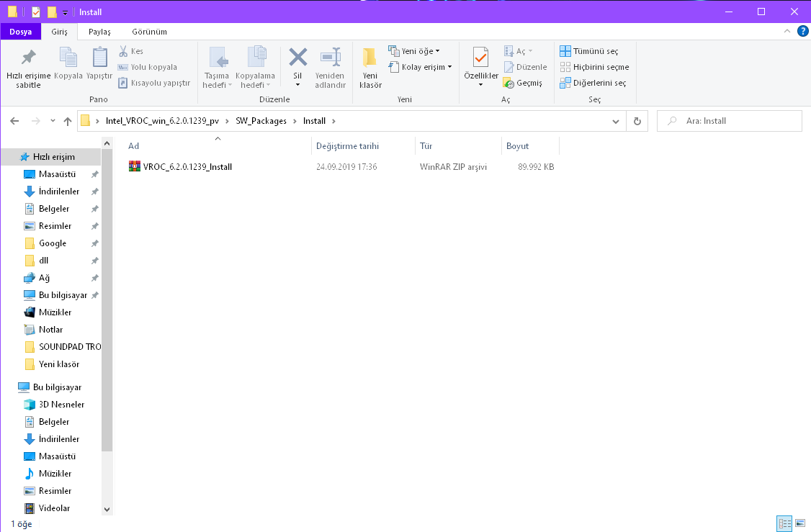
Task: Pin to Hızlı erişime sabitle
Action: pyautogui.click(x=28, y=68)
